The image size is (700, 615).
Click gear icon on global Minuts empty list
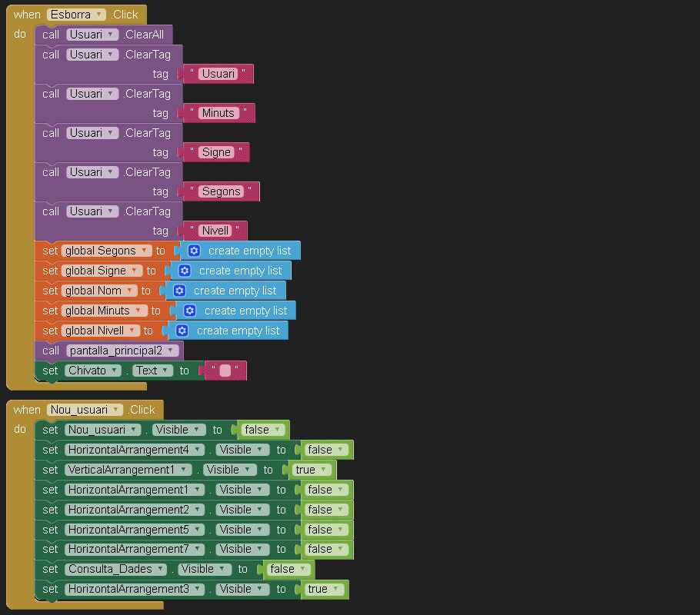(x=190, y=311)
